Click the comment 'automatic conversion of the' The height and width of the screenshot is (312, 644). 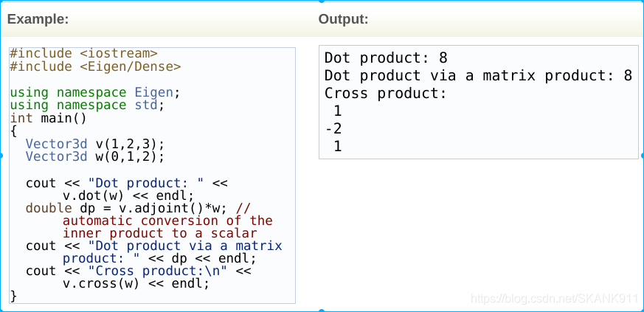(167, 221)
